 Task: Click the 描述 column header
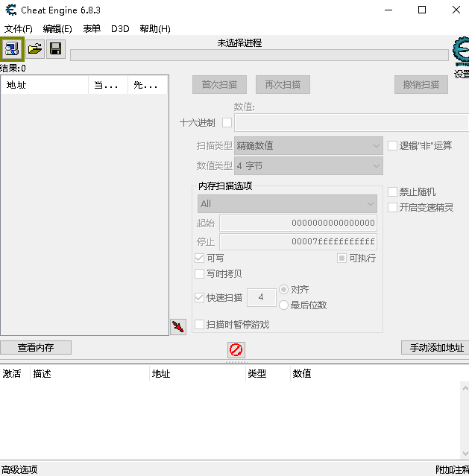click(89, 374)
